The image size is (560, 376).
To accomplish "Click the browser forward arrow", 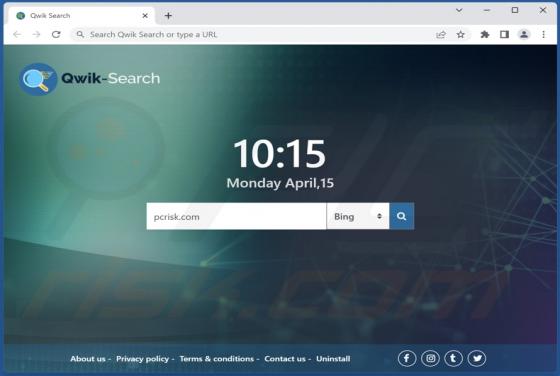I will coord(36,34).
